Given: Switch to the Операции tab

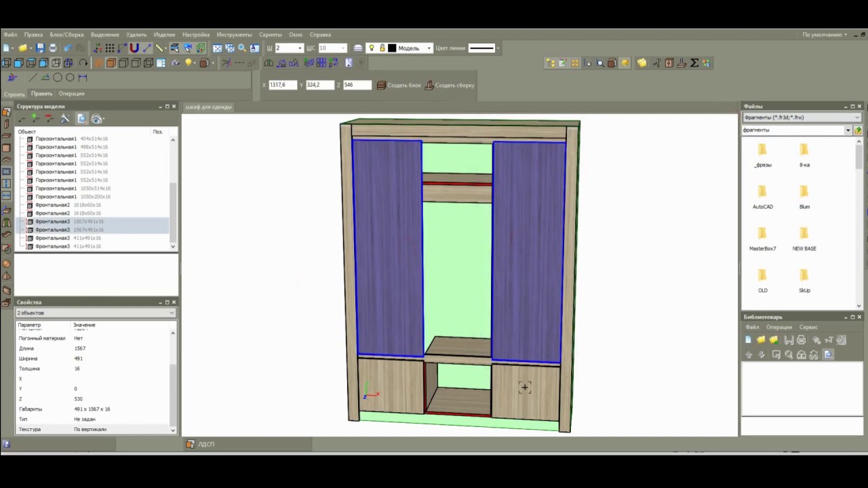Looking at the screenshot, I should [x=71, y=94].
